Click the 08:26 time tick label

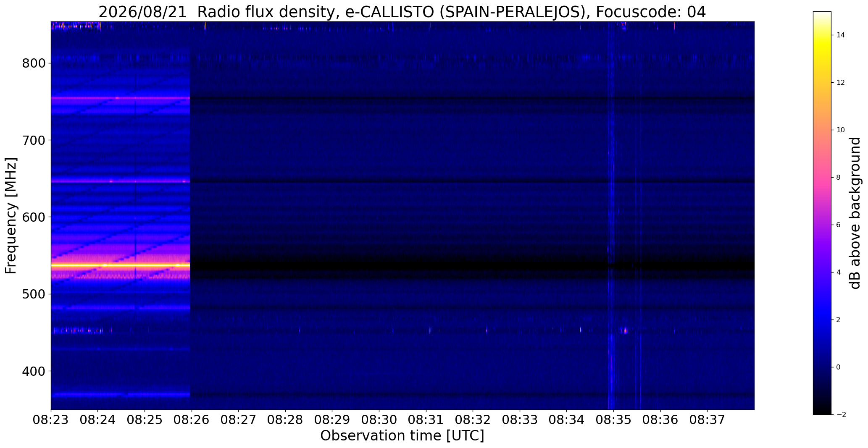click(x=192, y=420)
